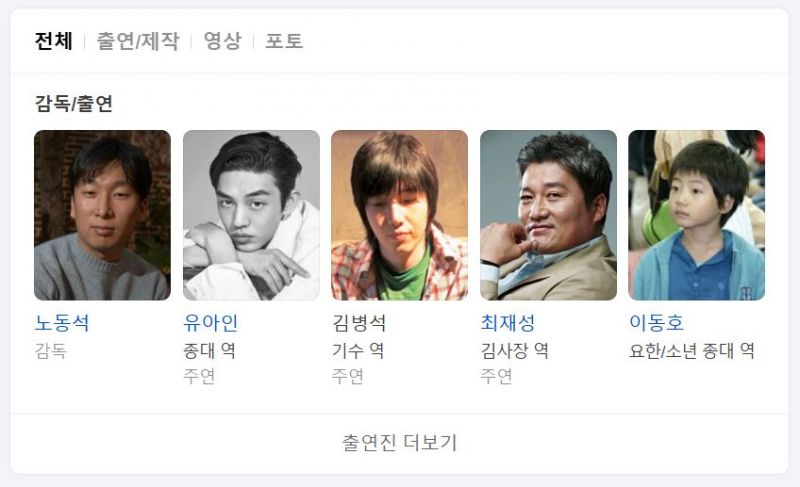Open the 유아인 name link
This screenshot has height=487, width=800.
pyautogui.click(x=210, y=323)
